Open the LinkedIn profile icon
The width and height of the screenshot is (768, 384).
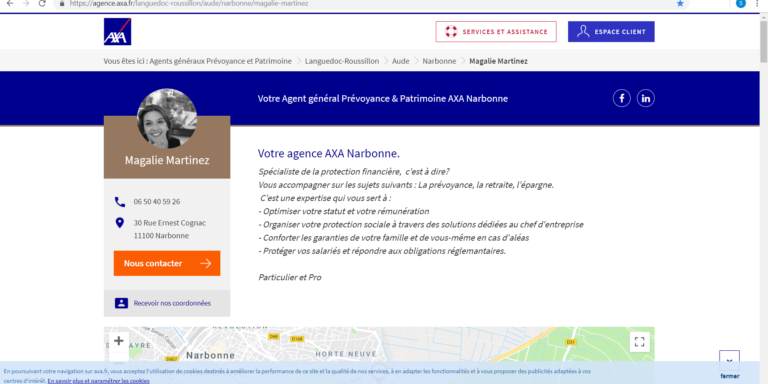[646, 98]
